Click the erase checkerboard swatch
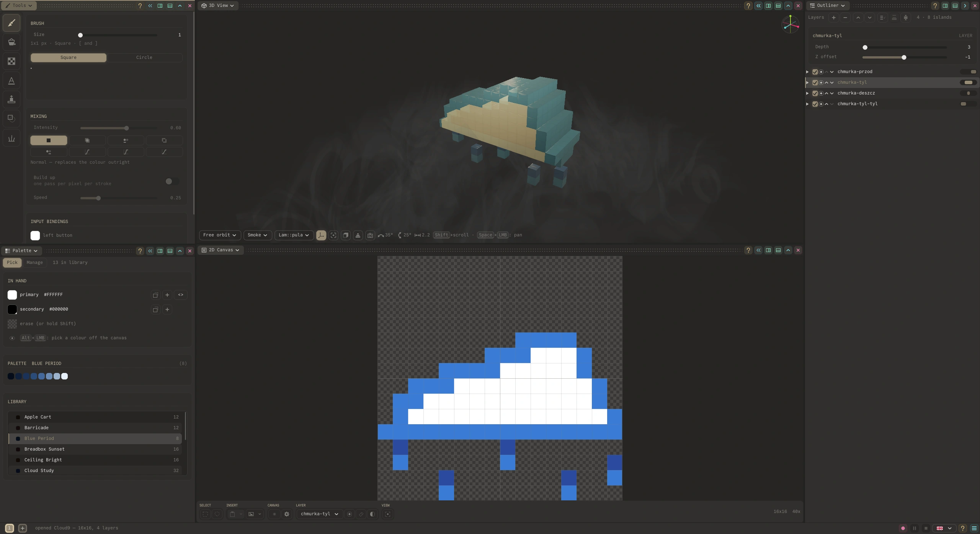 pos(12,324)
